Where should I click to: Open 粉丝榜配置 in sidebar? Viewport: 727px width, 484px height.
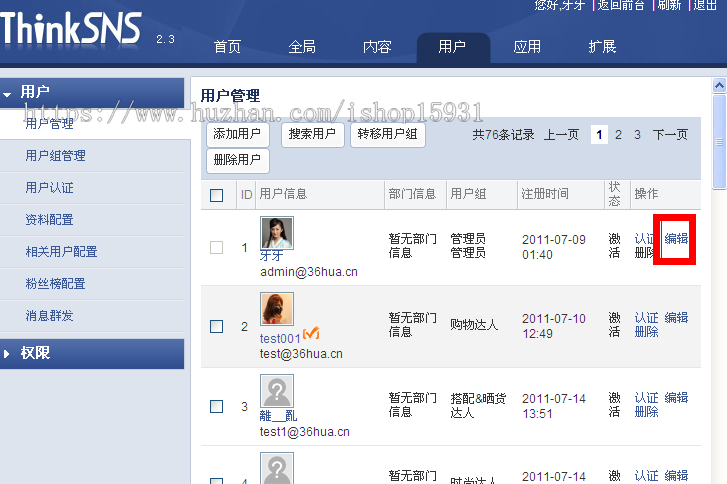click(55, 284)
